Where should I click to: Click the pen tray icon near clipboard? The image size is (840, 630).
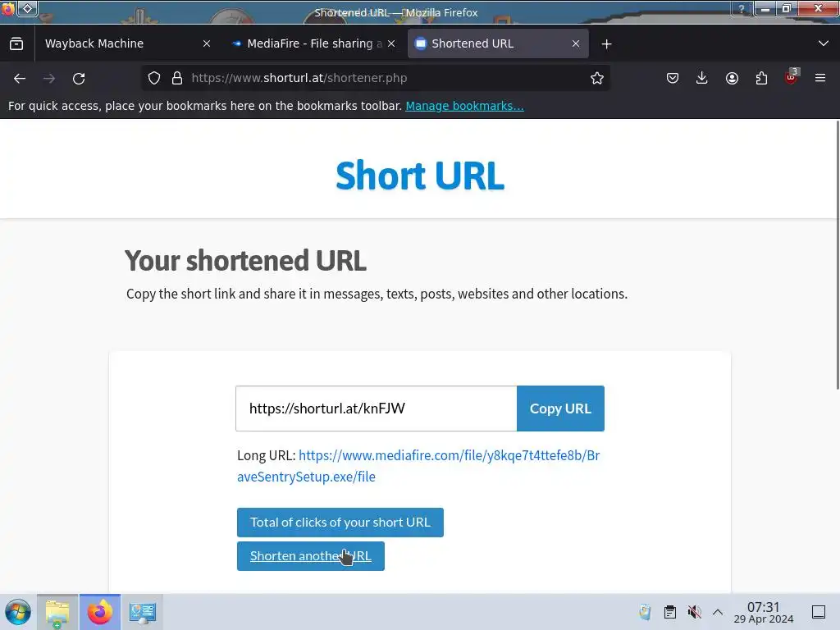(x=645, y=612)
